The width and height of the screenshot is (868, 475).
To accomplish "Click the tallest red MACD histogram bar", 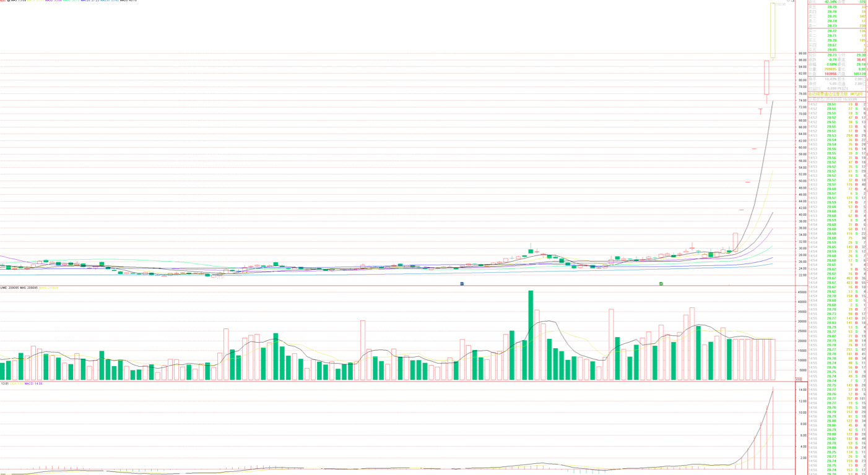I will [x=773, y=428].
